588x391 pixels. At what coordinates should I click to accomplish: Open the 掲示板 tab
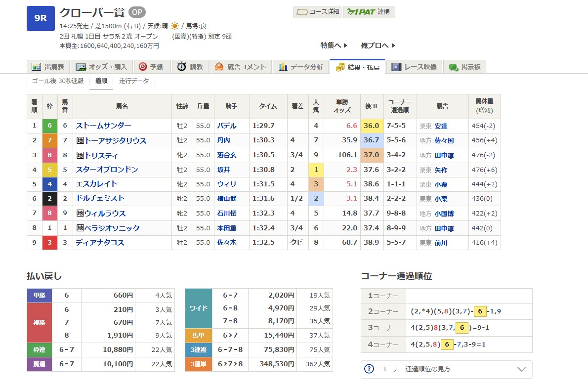point(464,67)
